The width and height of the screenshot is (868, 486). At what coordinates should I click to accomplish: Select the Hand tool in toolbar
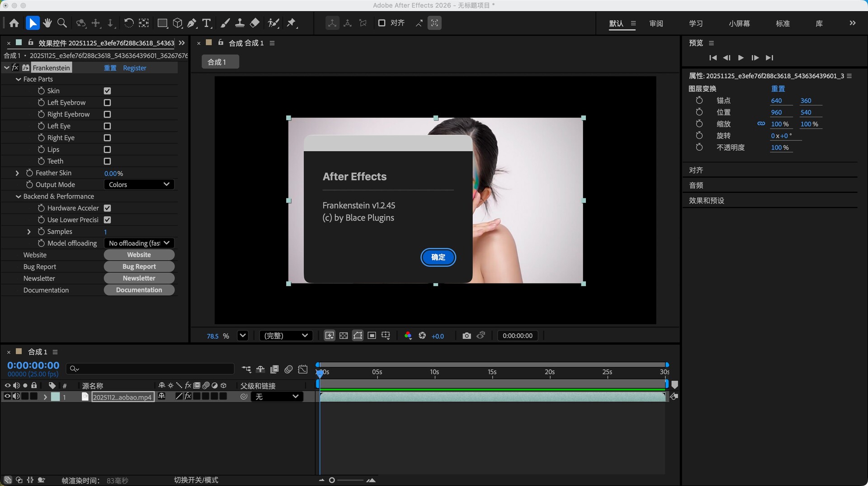tap(47, 23)
